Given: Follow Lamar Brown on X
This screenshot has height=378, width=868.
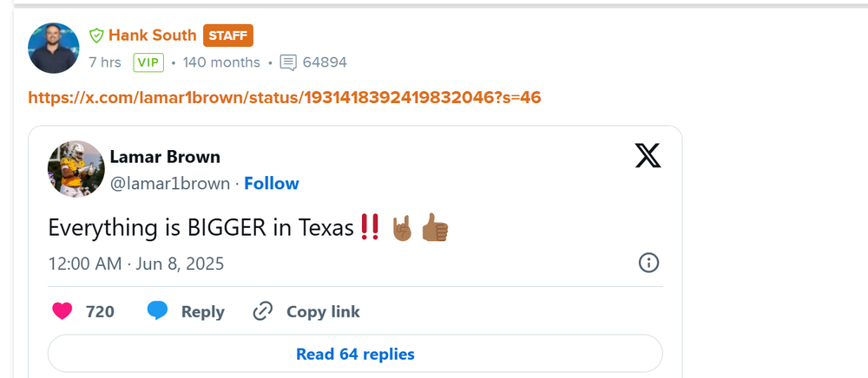Looking at the screenshot, I should (x=272, y=184).
